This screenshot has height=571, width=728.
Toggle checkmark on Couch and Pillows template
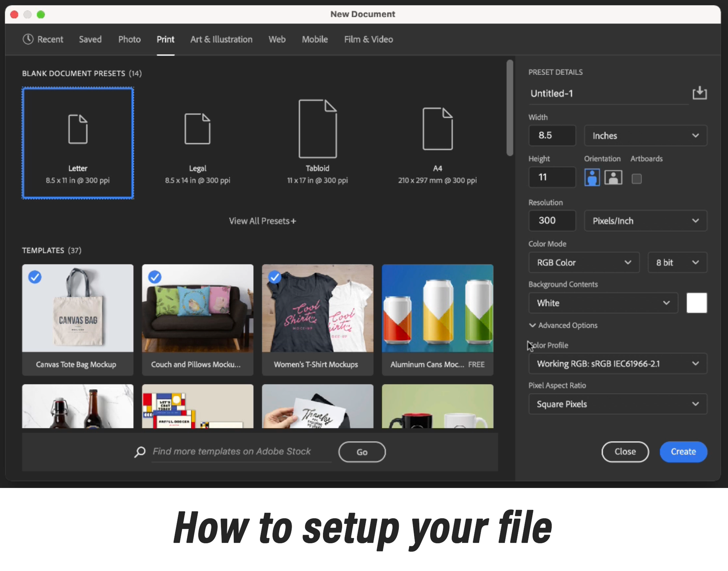[155, 277]
